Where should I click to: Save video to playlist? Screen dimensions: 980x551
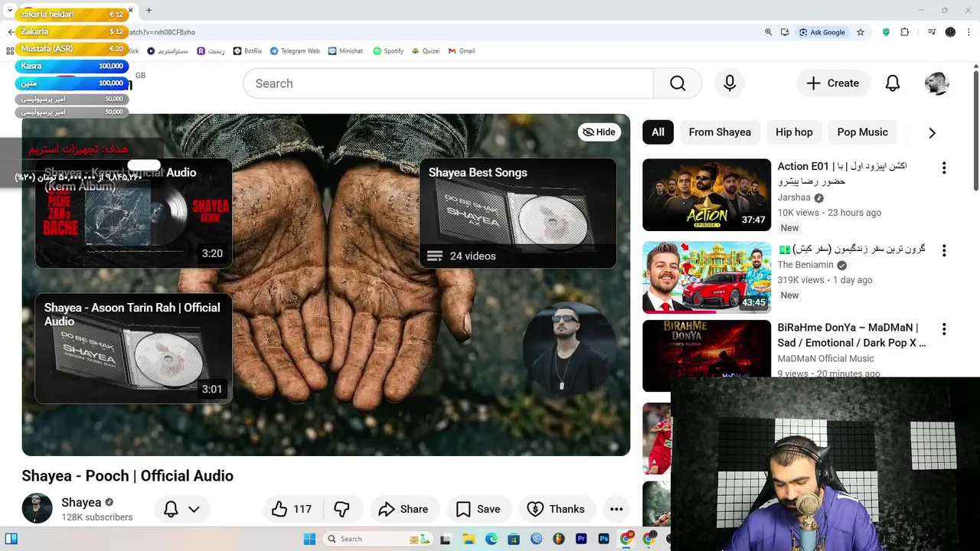pyautogui.click(x=478, y=509)
